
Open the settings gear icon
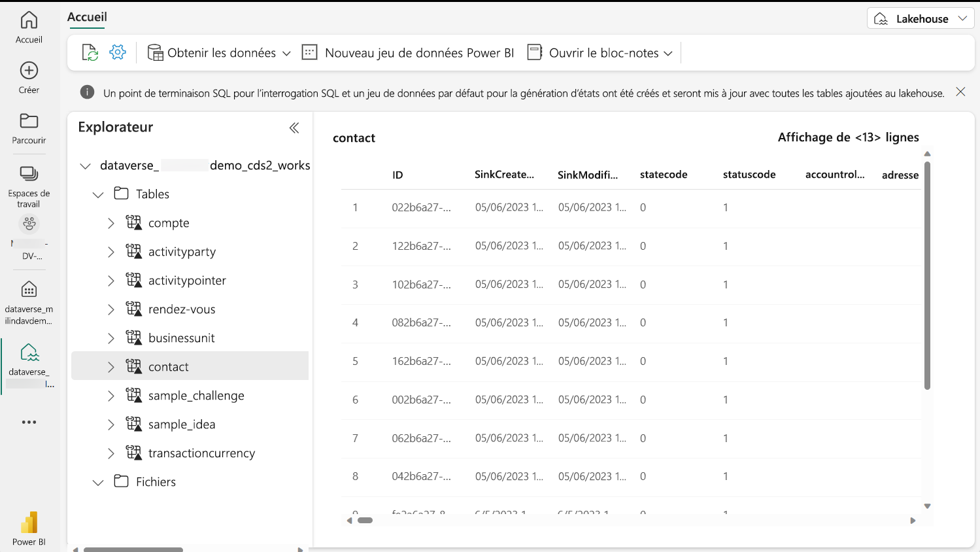tap(118, 52)
